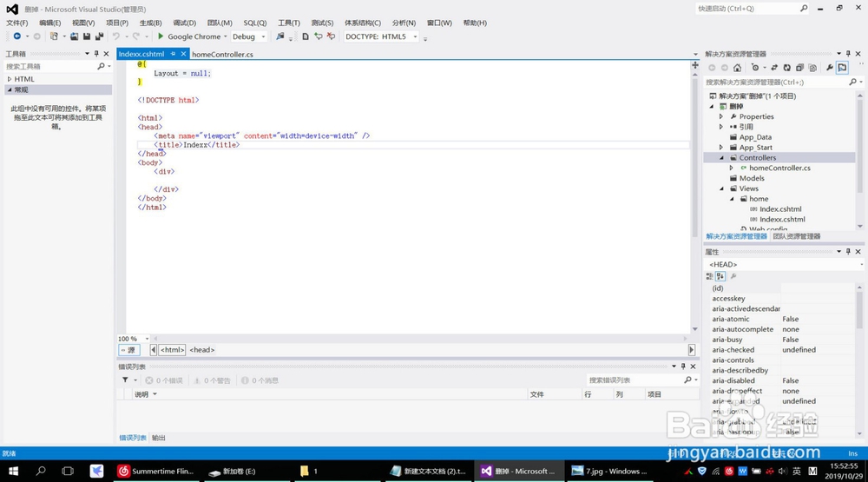Click the Save All toolbar icon
Image resolution: width=868 pixels, height=482 pixels.
(100, 36)
